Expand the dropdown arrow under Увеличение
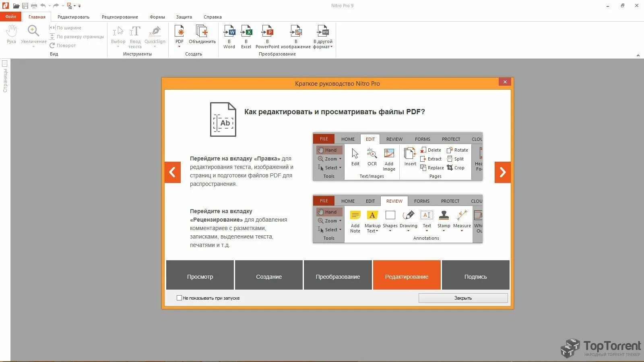The image size is (644, 362). (x=33, y=47)
